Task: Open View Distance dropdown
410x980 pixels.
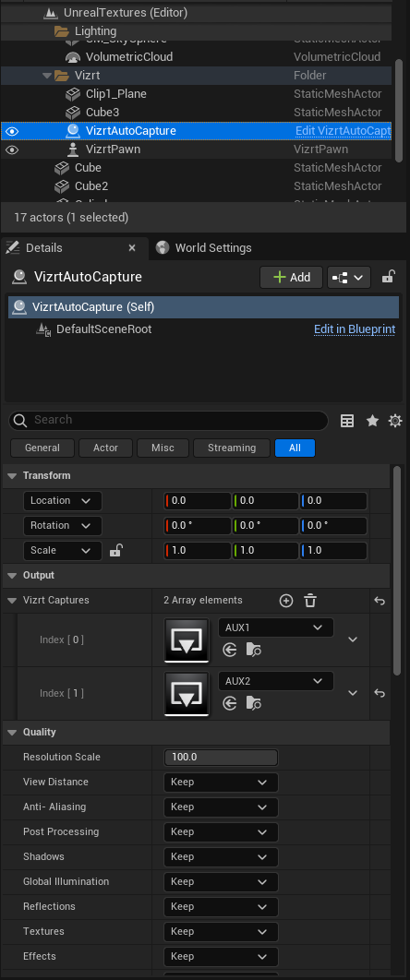Action: click(221, 782)
